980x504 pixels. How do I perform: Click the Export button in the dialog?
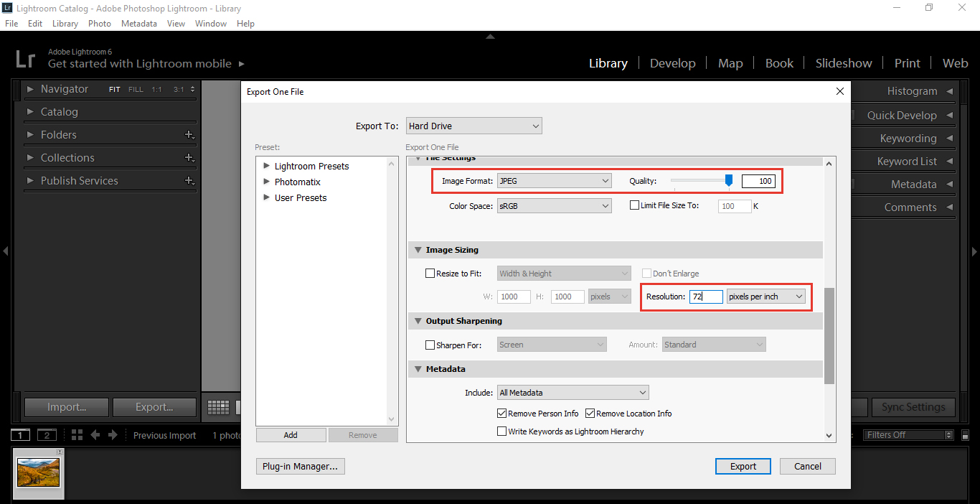(743, 467)
